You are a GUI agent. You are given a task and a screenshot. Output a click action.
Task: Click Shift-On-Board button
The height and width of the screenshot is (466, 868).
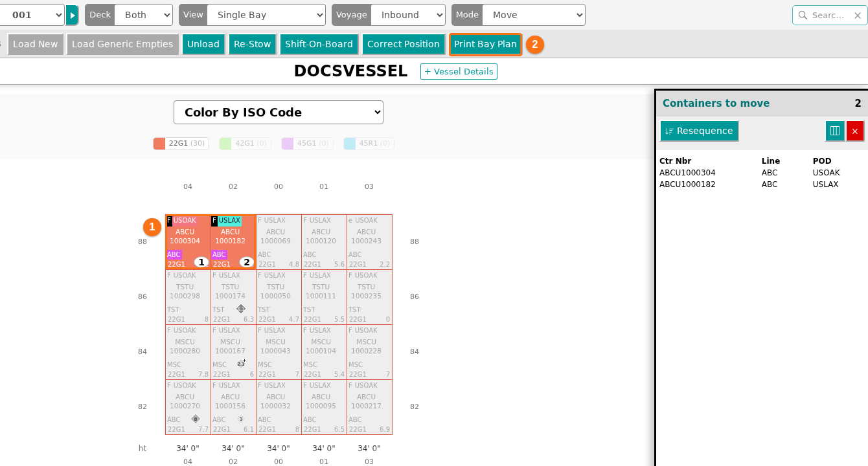319,44
